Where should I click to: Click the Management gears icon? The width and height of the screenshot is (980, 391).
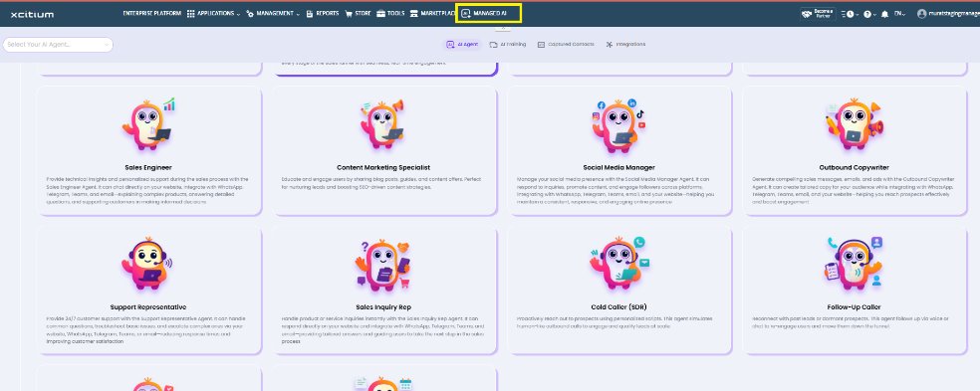point(250,14)
